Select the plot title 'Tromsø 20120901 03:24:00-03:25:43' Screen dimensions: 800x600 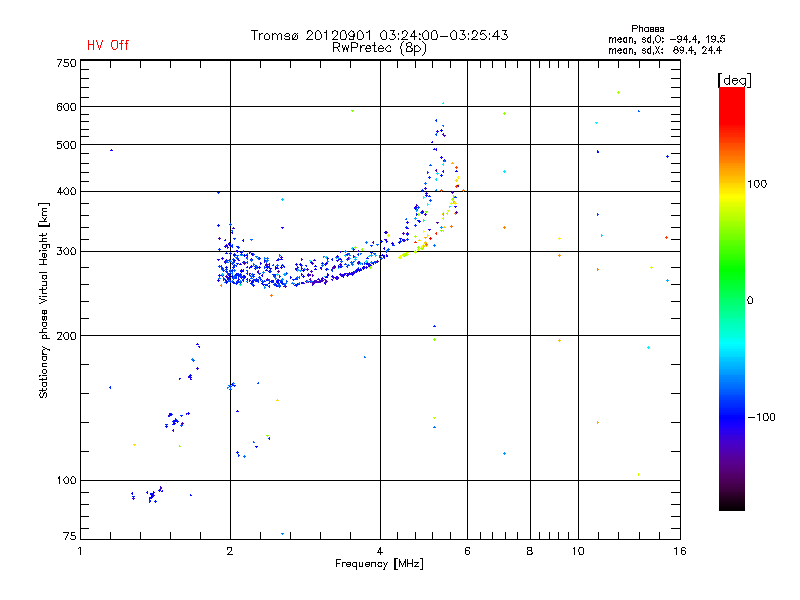(380, 35)
